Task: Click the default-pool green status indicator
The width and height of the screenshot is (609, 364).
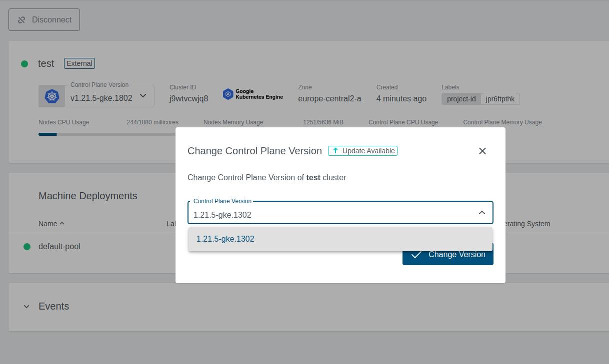Action: (27, 247)
